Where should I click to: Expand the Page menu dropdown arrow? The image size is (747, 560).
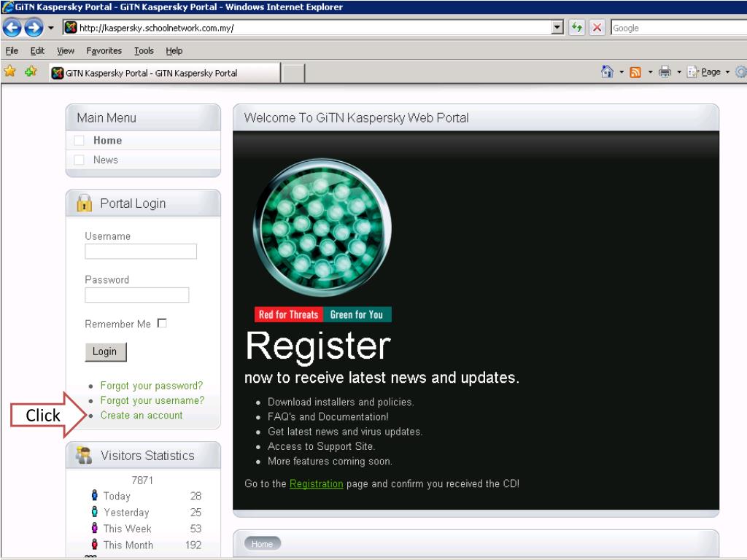pos(727,72)
